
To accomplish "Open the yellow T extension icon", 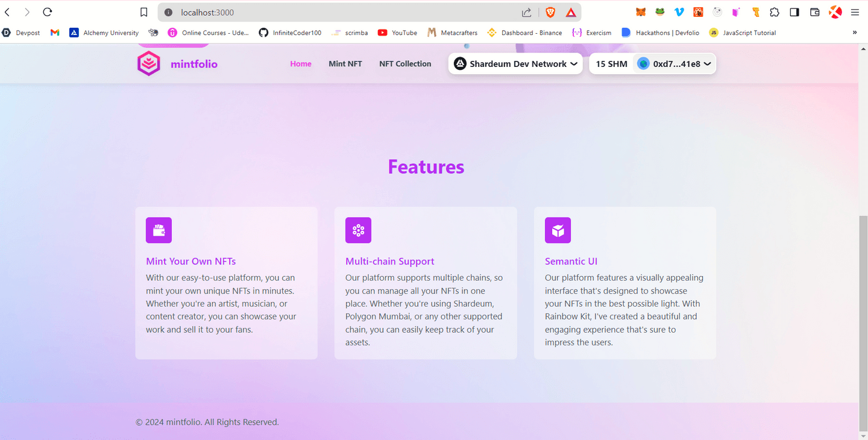I will pyautogui.click(x=755, y=12).
